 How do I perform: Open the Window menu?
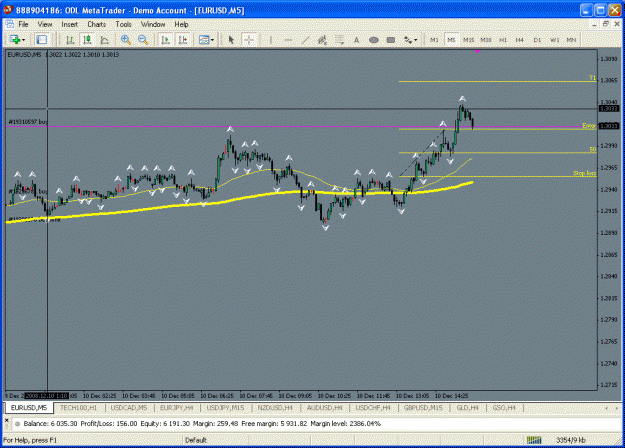153,24
